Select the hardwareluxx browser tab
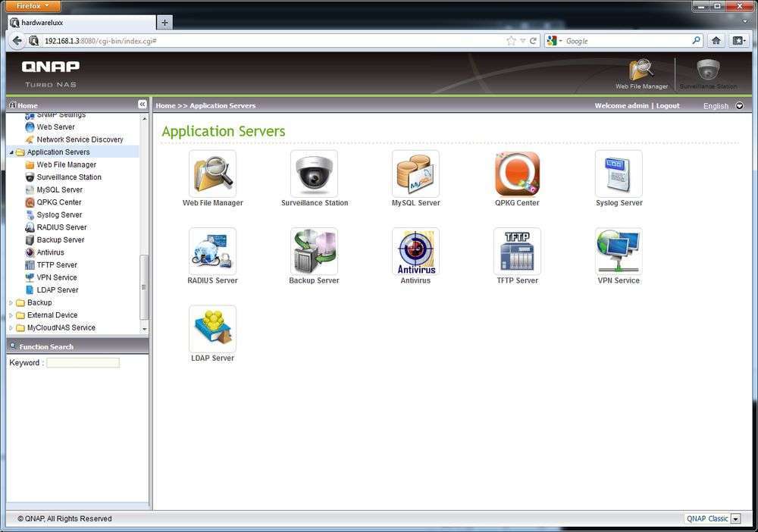The height and width of the screenshot is (532, 758). click(81, 22)
